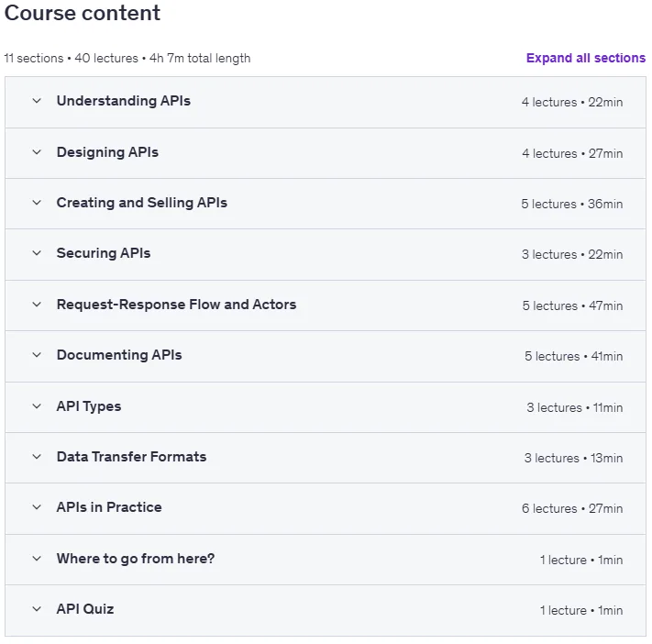Click chevron beside APIs in Practice

point(37,507)
